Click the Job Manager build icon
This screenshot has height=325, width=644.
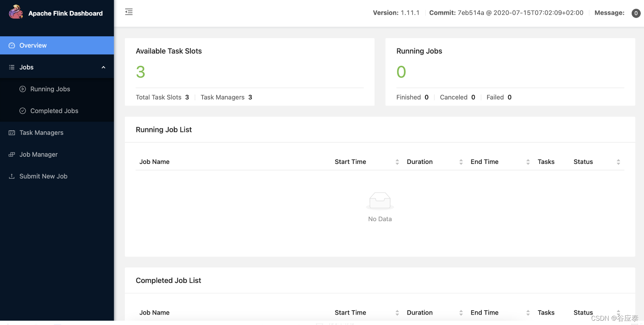(12, 155)
